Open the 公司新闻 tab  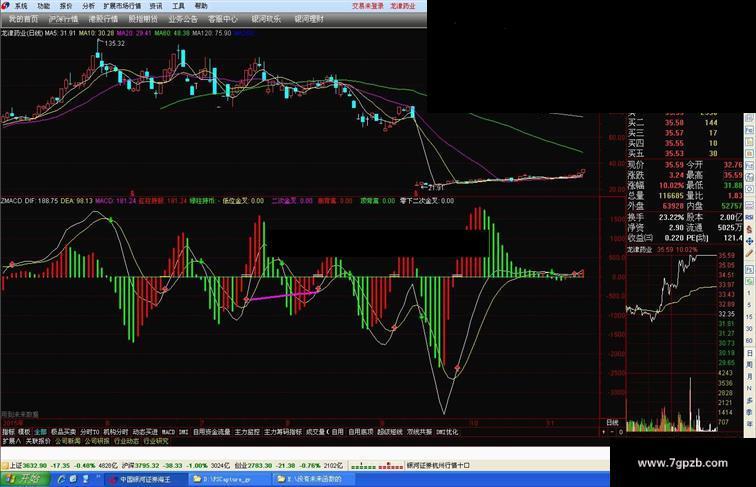(68, 441)
